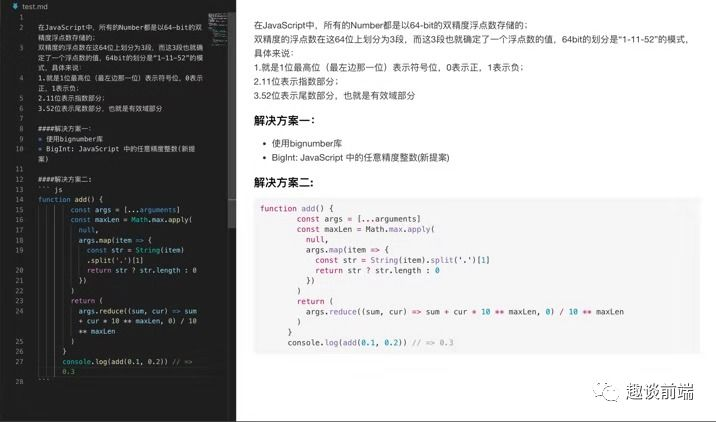Click the markdown file icon beside test.md
The width and height of the screenshot is (716, 422).
click(x=15, y=6)
